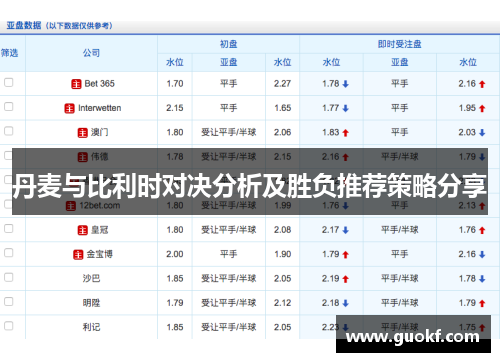Open the Bet 365 company link
500x362 pixels.
click(99, 84)
